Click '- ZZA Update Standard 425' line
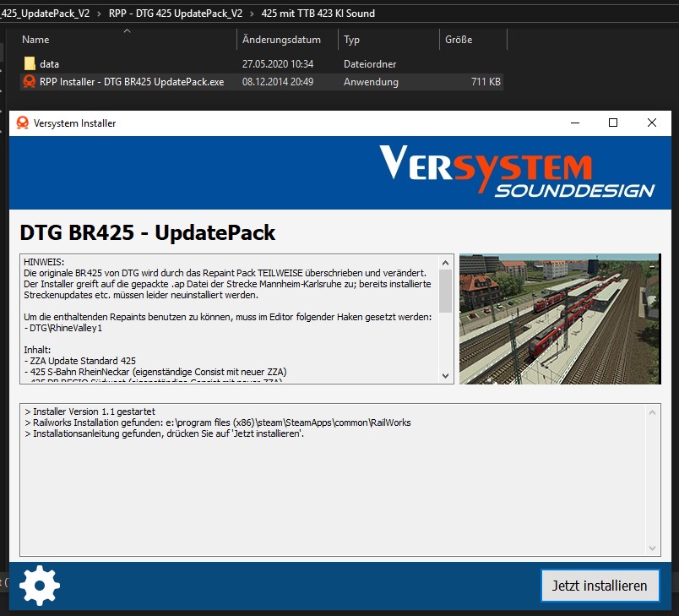Image resolution: width=679 pixels, height=616 pixels. [x=79, y=361]
